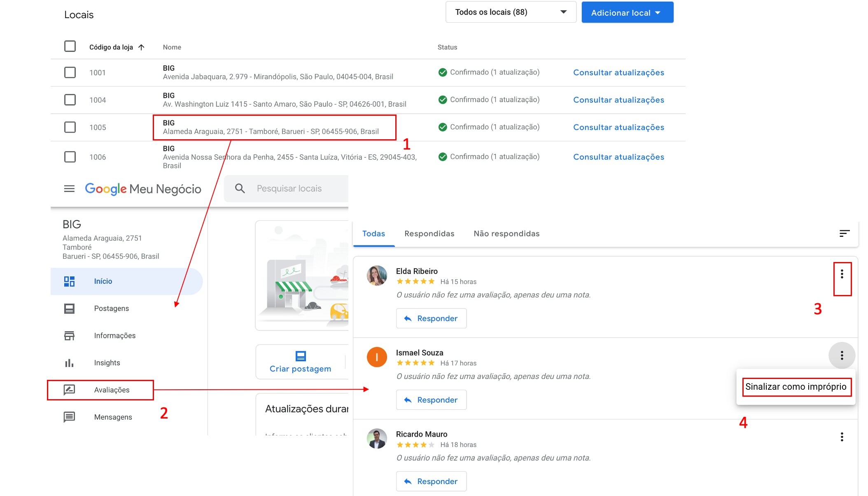Click sort arrow next to Código da loja
The height and width of the screenshot is (496, 868).
click(141, 47)
